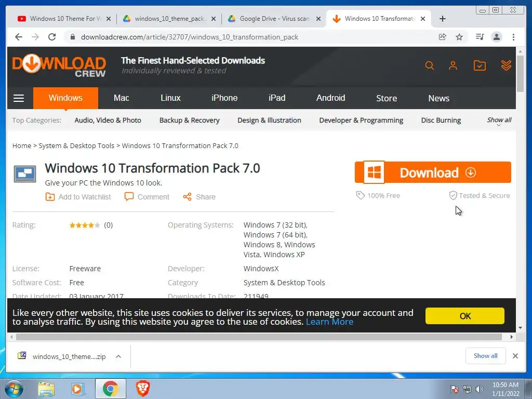Click the network tray icon
Viewport: 532px width, 399px height.
pyautogui.click(x=467, y=389)
